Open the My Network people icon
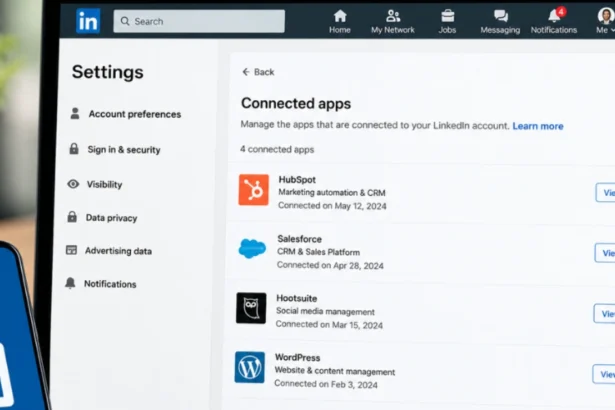The height and width of the screenshot is (410, 615). (393, 16)
